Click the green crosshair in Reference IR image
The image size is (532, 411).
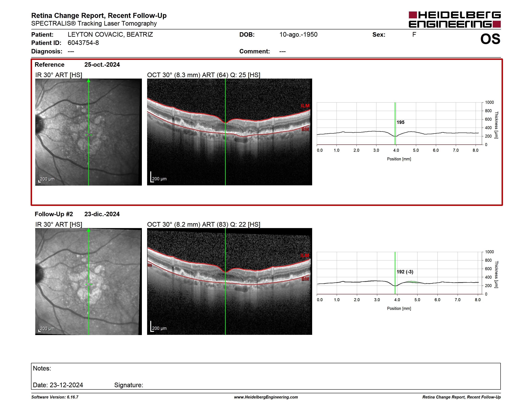(89, 135)
